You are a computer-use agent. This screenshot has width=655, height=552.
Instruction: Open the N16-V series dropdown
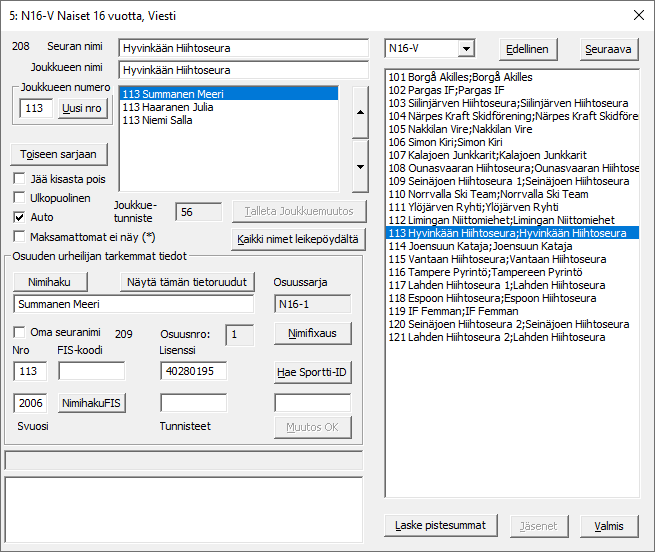pyautogui.click(x=465, y=49)
